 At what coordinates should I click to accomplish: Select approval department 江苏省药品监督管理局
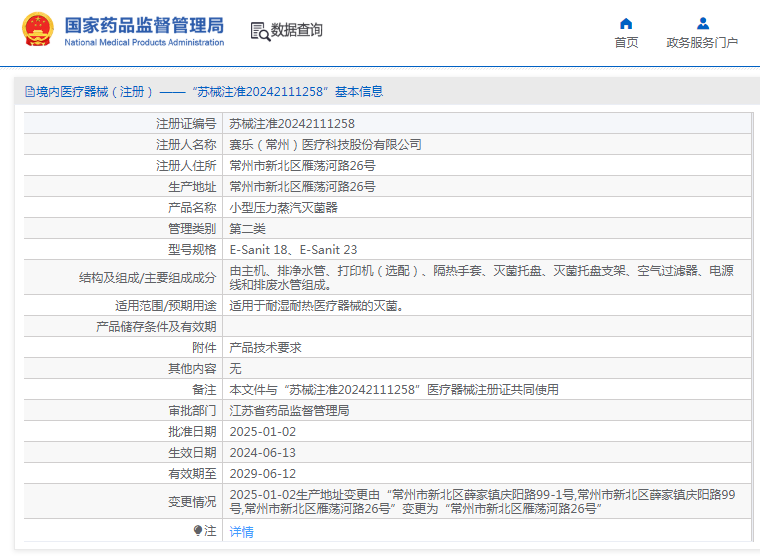click(x=289, y=411)
